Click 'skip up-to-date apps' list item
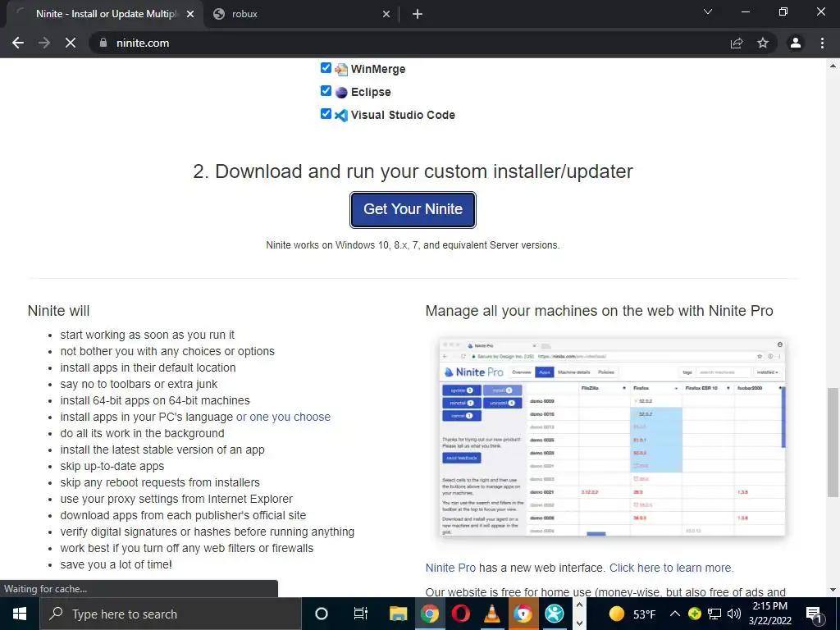This screenshot has width=840, height=630. (112, 466)
